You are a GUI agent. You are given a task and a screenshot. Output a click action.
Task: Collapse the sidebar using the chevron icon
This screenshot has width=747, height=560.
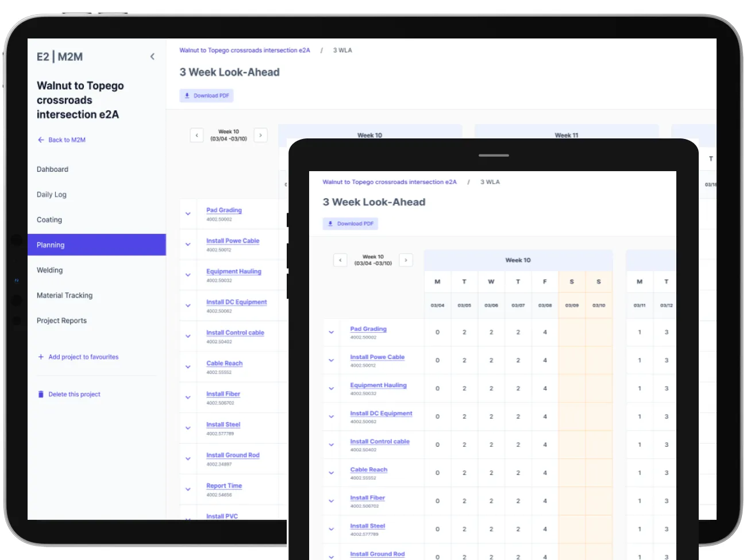(x=152, y=56)
